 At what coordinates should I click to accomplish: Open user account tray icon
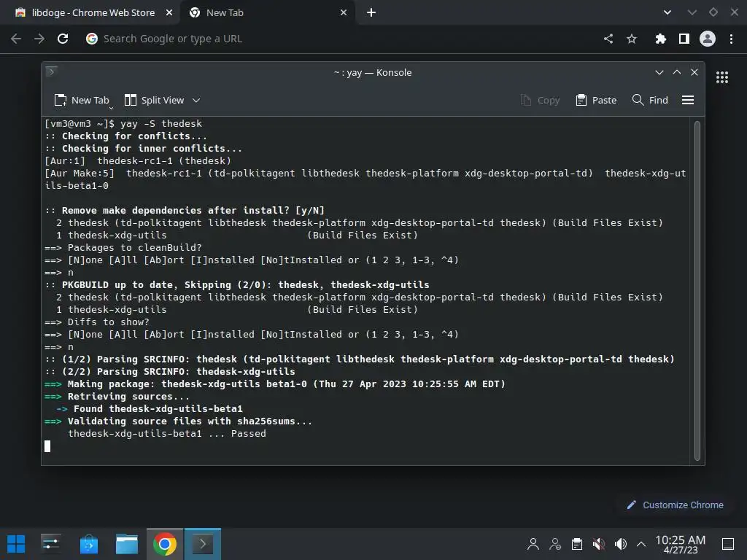(533, 544)
